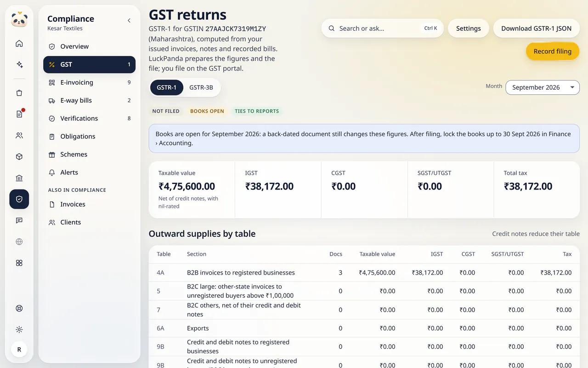
Task: Open the Month dropdown showing September 2026
Action: (x=543, y=87)
